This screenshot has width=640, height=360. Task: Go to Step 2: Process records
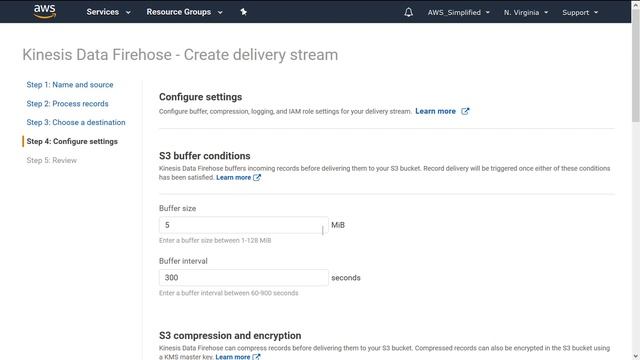point(67,104)
